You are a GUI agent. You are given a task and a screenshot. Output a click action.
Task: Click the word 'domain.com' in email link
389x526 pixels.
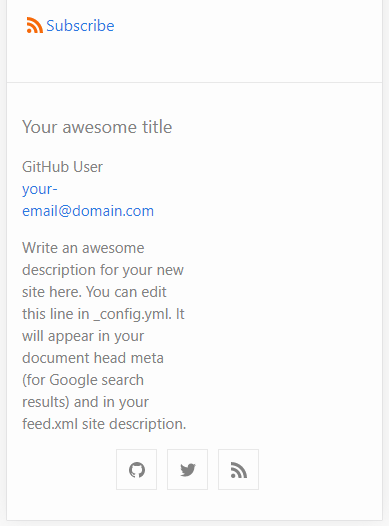click(x=113, y=211)
